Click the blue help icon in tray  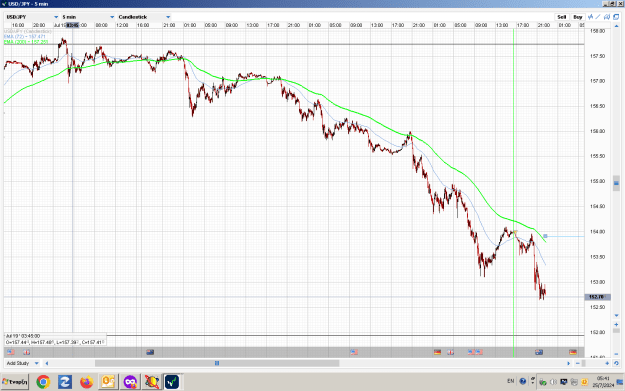pos(523,381)
